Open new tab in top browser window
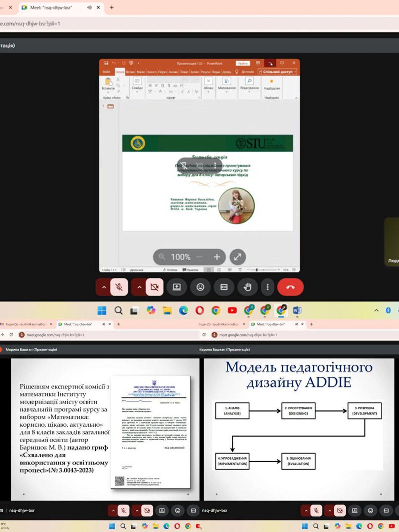 pyautogui.click(x=112, y=7)
